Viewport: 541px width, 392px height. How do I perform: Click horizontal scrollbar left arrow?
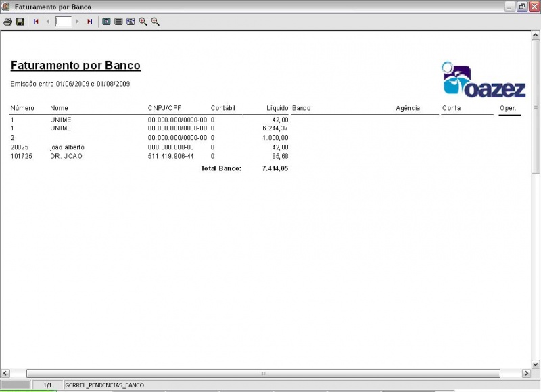5,373
